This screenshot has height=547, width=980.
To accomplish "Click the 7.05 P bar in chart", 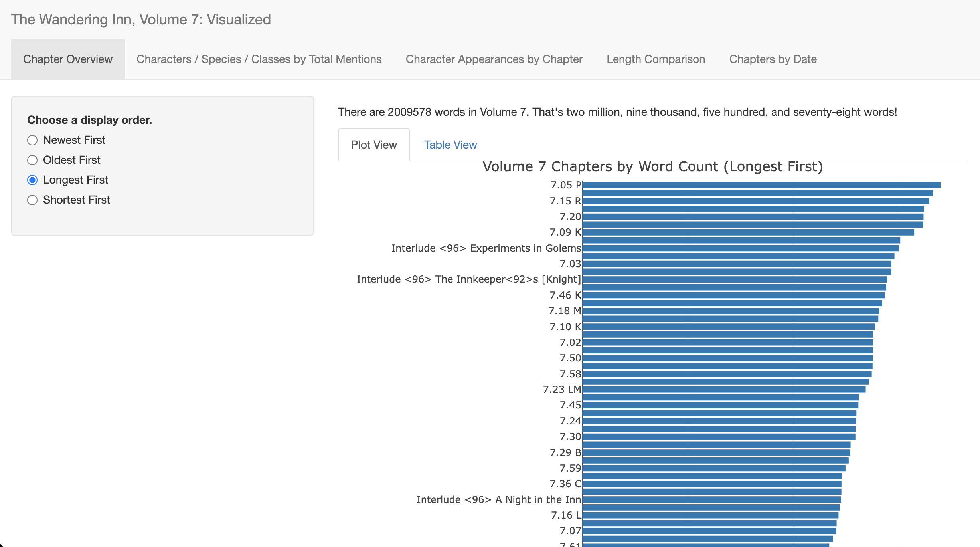I will [x=761, y=185].
